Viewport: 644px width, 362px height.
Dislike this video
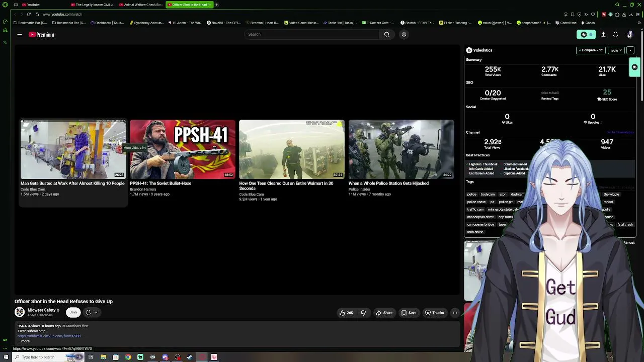pyautogui.click(x=364, y=313)
